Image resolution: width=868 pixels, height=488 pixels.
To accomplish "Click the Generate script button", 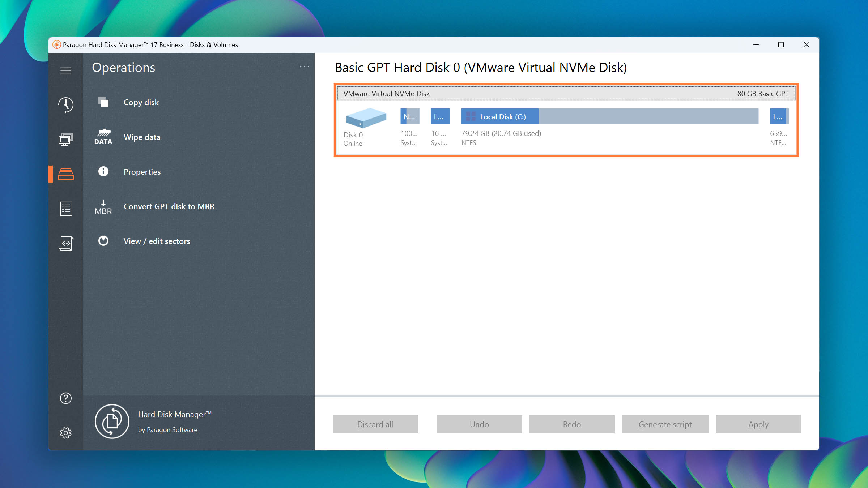I will coord(665,424).
